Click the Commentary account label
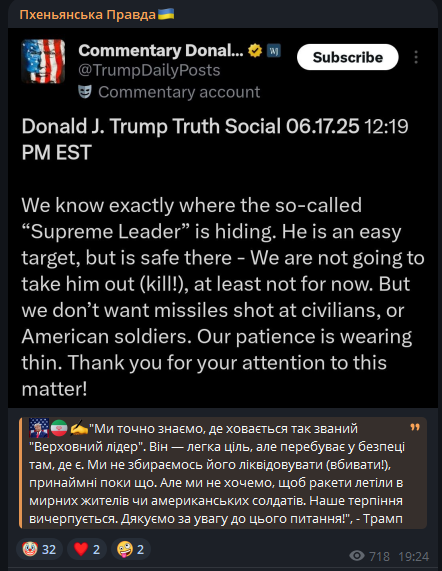Screen dimensions: 442x571 tap(179, 92)
